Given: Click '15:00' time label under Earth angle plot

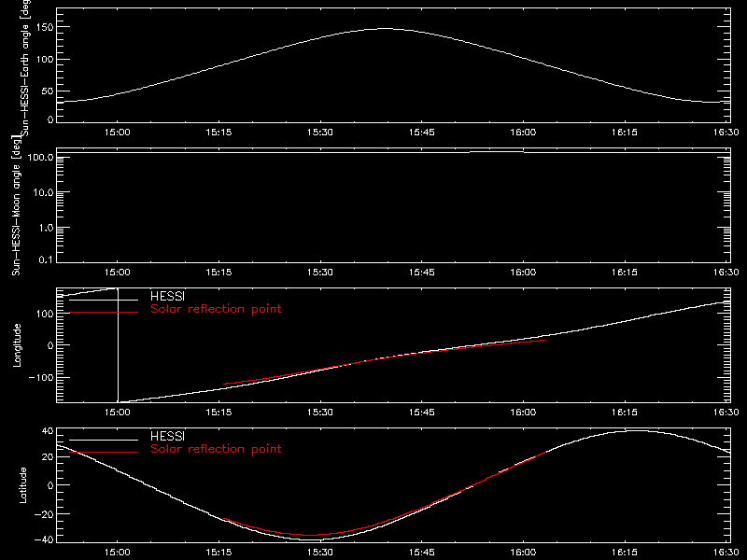Looking at the screenshot, I should 118,133.
